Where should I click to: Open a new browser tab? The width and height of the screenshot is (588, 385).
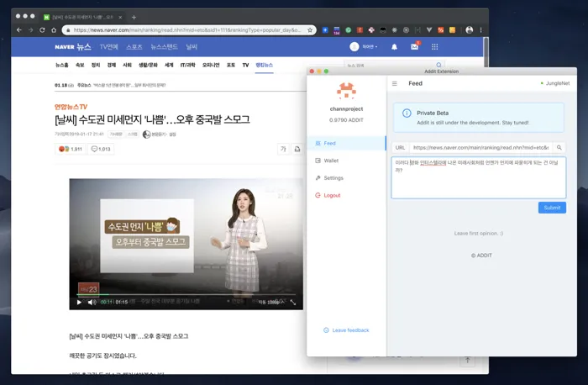point(134,18)
